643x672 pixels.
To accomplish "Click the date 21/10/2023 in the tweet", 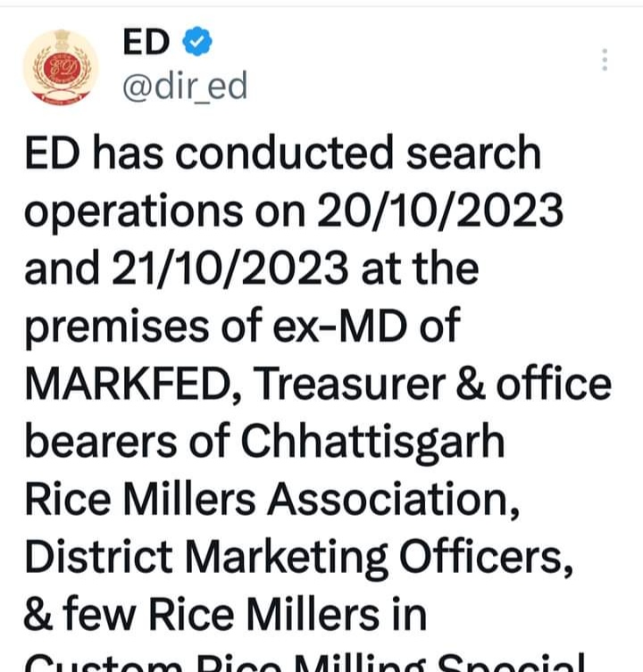I will pos(230,268).
